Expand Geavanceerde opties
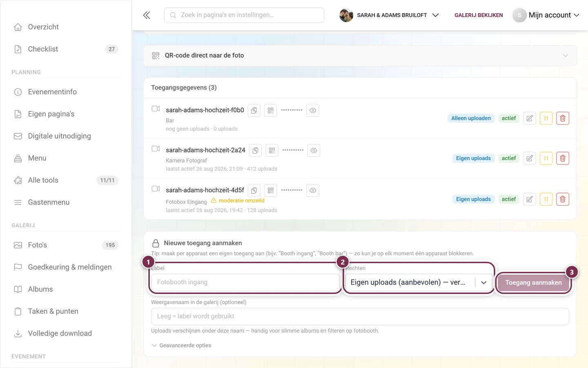The height and width of the screenshot is (368, 588). (181, 346)
